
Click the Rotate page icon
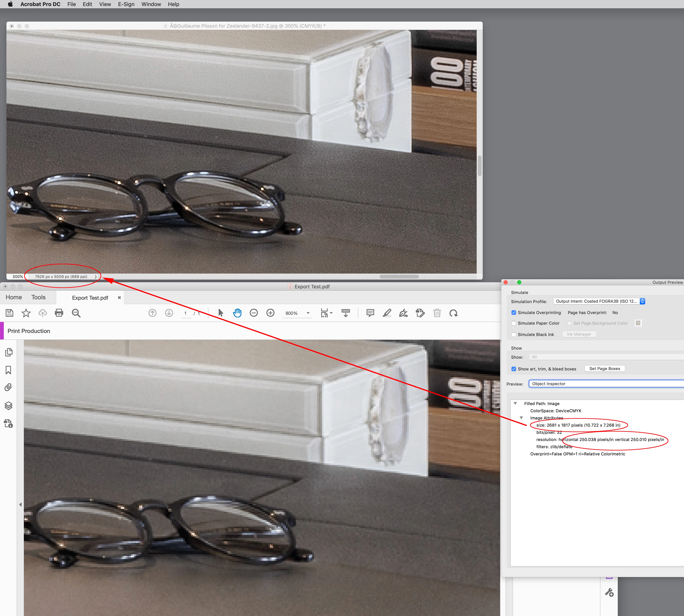tap(454, 313)
